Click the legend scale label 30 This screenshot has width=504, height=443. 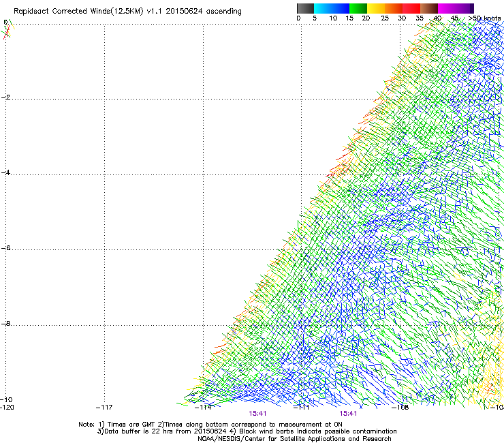pos(402,18)
